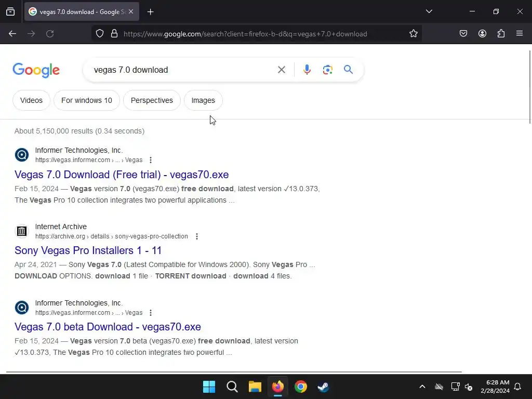This screenshot has height=399, width=532.
Task: Click Internet Archive site favicon
Action: point(22,231)
